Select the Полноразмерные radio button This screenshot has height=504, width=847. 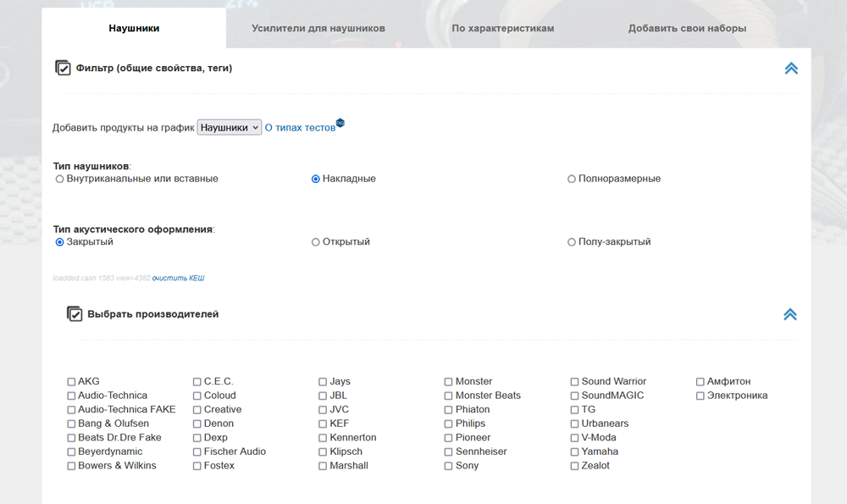[572, 179]
